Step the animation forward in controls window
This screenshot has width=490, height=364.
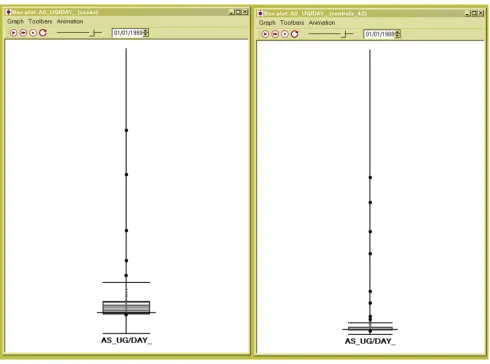pos(275,34)
